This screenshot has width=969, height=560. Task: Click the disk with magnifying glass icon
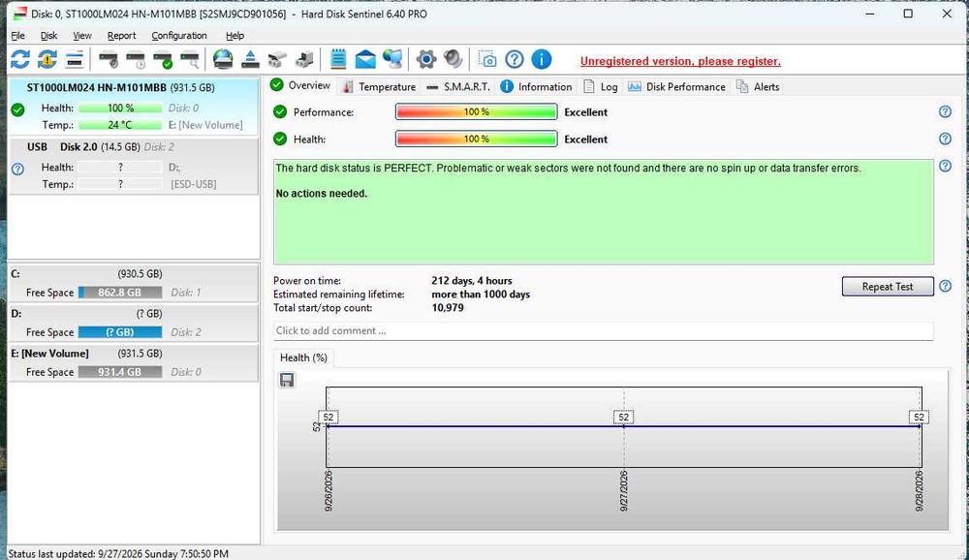190,59
